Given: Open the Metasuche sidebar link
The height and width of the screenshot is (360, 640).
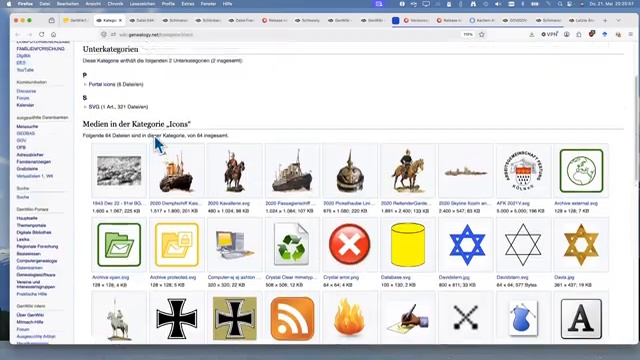Looking at the screenshot, I should pos(27,127).
